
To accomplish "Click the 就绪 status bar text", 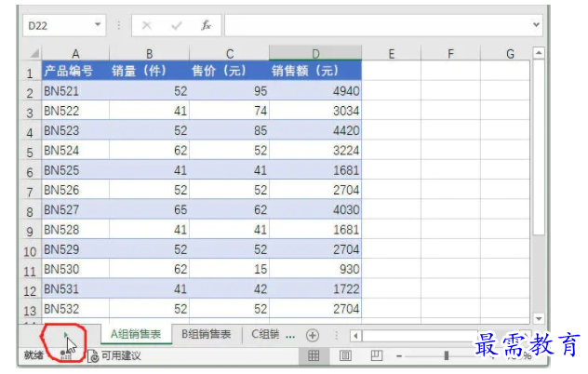I will 33,355.
